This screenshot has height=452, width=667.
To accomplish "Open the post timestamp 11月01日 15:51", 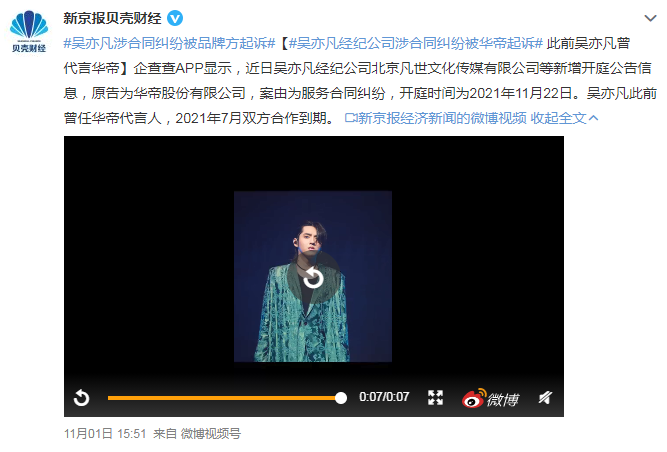I will [x=105, y=434].
